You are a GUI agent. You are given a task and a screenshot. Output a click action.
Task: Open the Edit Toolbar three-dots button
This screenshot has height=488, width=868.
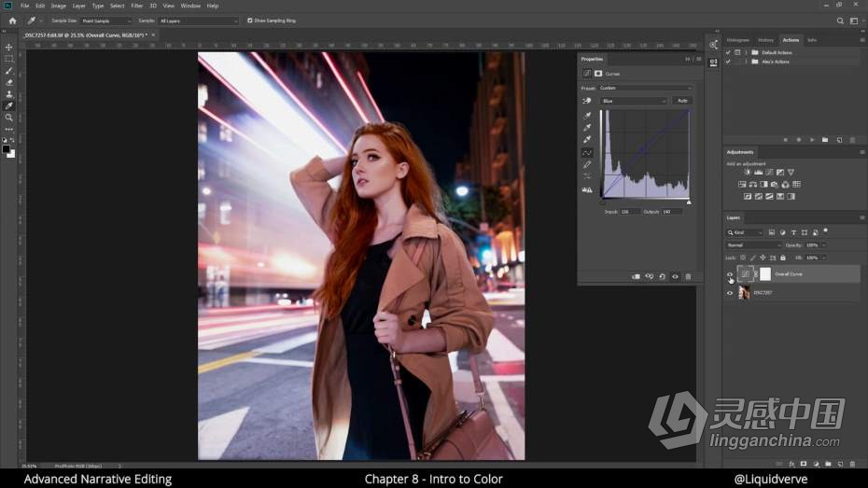pyautogui.click(x=8, y=129)
